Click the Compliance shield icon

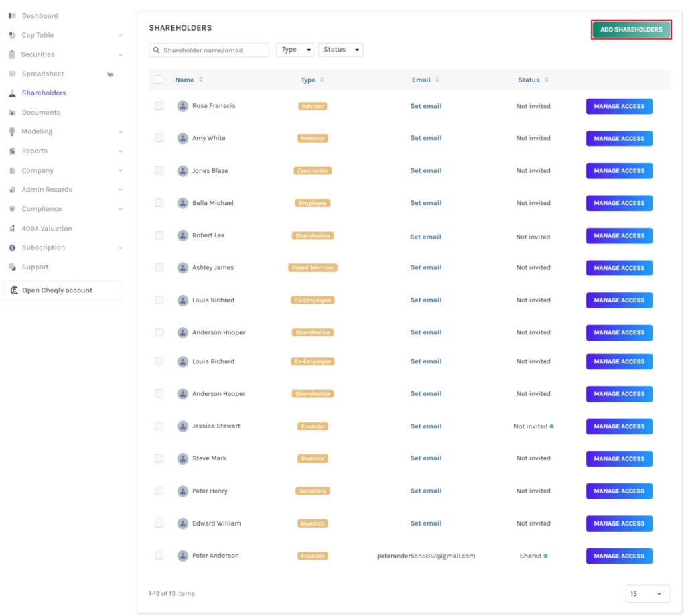point(12,209)
